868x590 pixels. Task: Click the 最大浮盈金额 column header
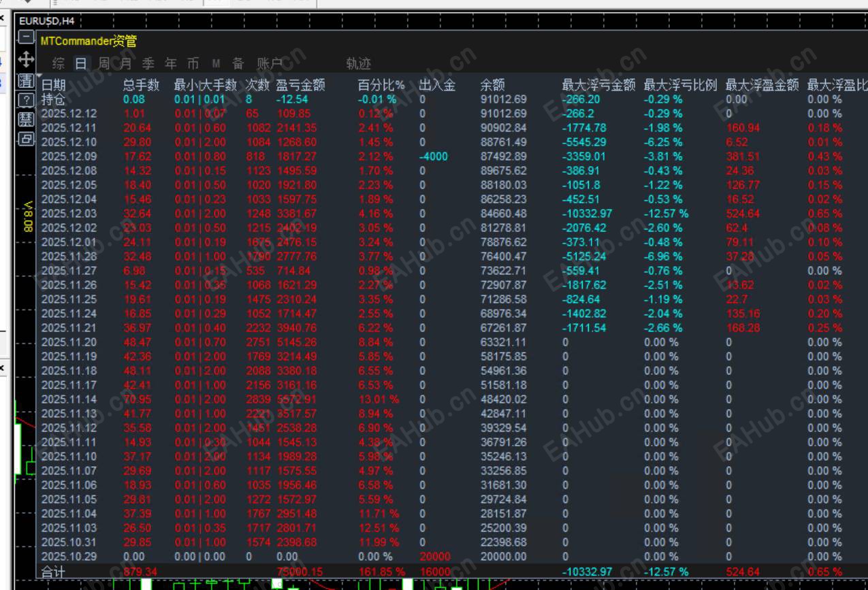click(x=762, y=85)
